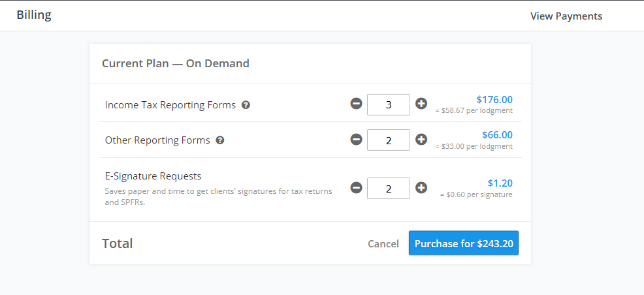Click '= $58.67 per lodgment' text

(x=474, y=111)
